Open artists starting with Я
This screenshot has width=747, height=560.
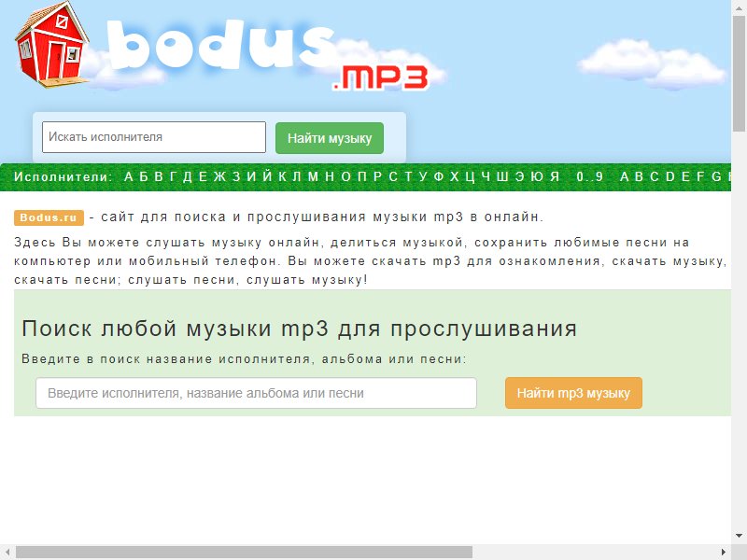[555, 176]
